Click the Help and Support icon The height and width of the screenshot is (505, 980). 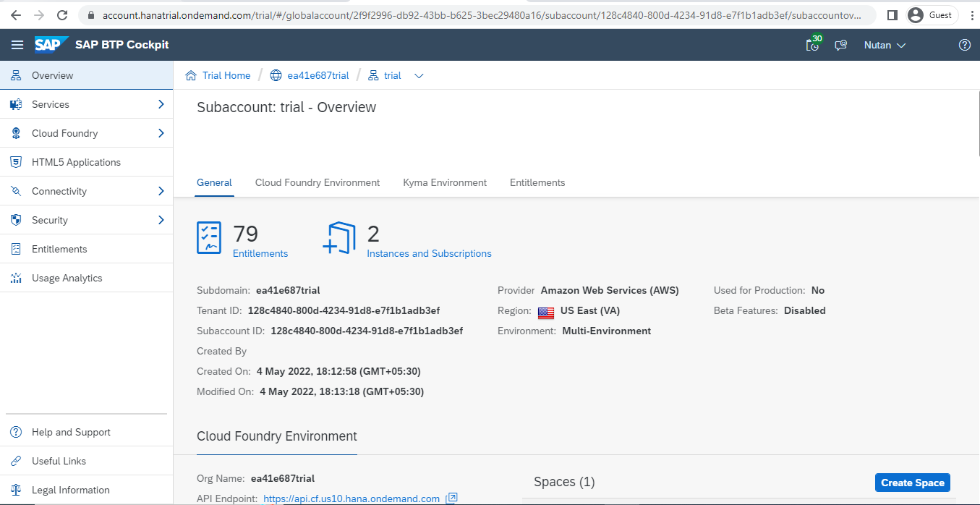[x=16, y=432]
